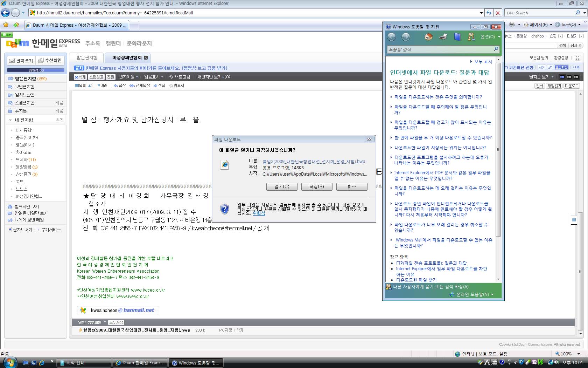Toggle the first view layout button beside 날짜순 보기
The height and width of the screenshot is (368, 588).
pos(562,77)
